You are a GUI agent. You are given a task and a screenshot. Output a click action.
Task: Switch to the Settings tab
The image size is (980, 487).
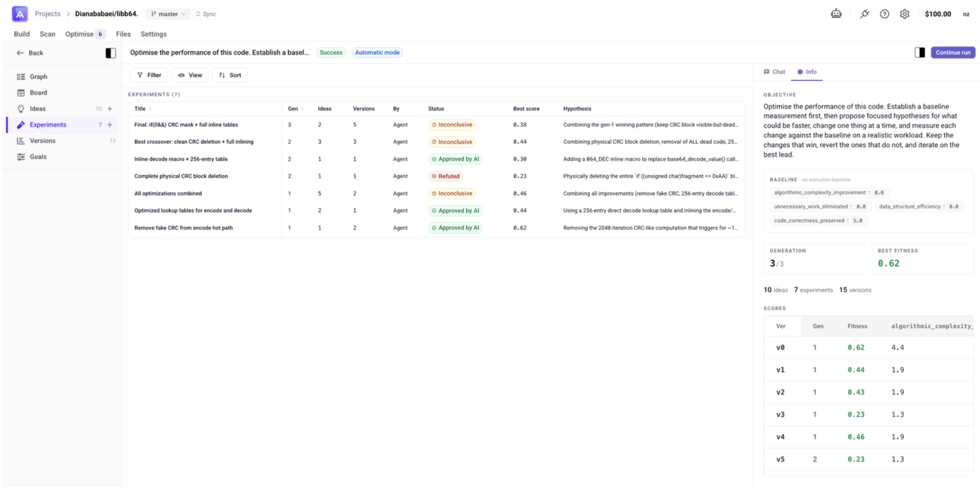coord(153,34)
